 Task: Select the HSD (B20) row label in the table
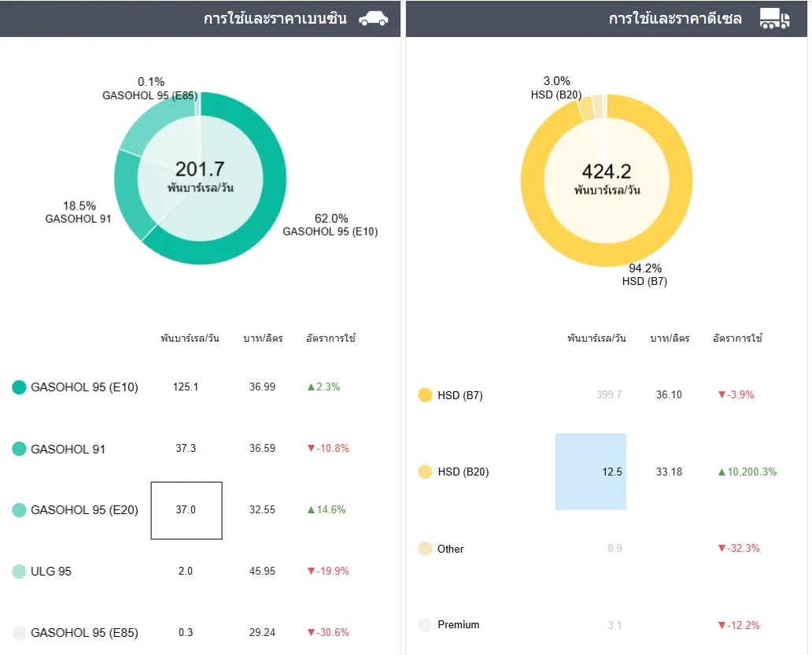click(463, 472)
